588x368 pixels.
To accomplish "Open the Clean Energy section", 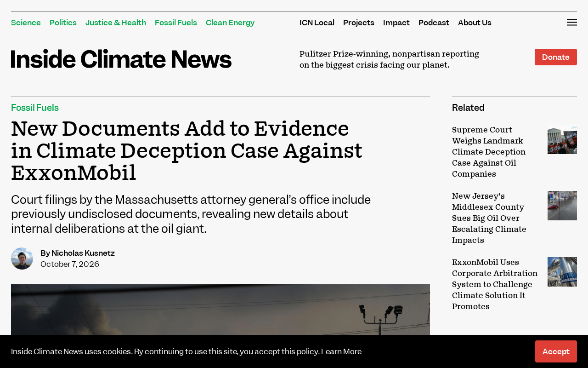I will coord(230,23).
